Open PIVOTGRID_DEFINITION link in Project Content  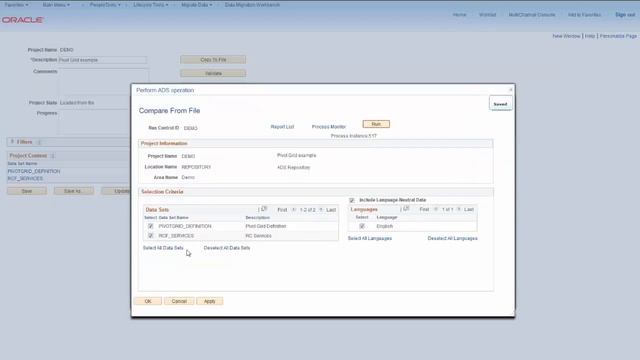pyautogui.click(x=34, y=171)
